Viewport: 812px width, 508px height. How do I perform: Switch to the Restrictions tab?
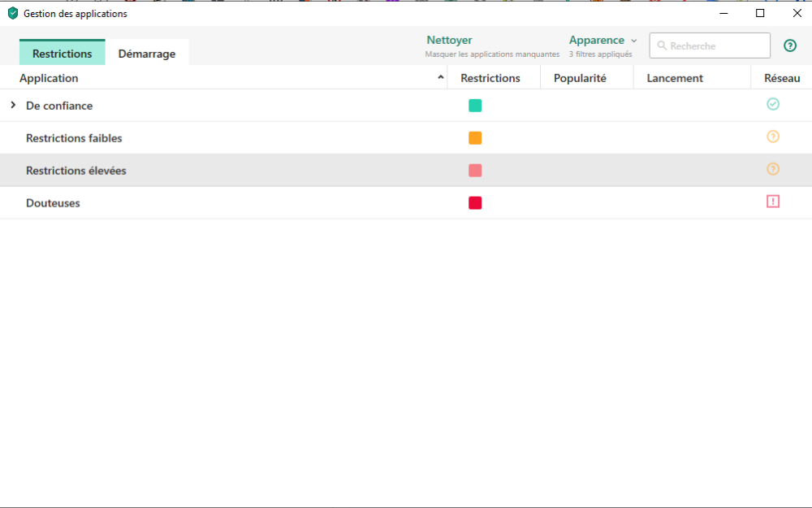[x=63, y=53]
